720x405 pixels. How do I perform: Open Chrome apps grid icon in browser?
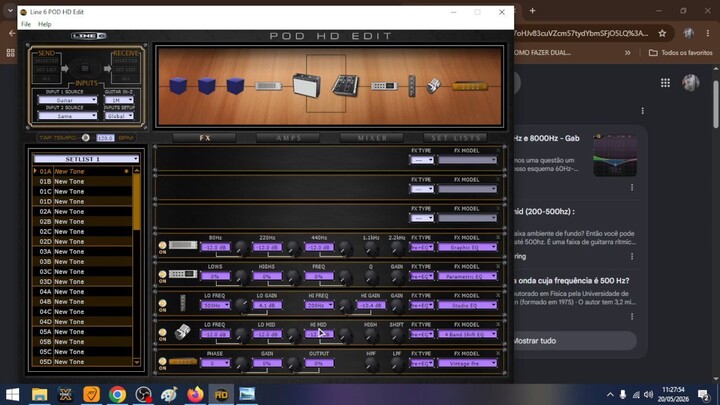[x=665, y=83]
